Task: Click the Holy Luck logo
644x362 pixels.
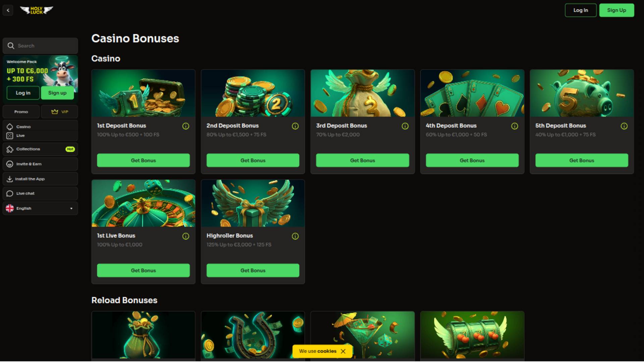Action: (37, 10)
